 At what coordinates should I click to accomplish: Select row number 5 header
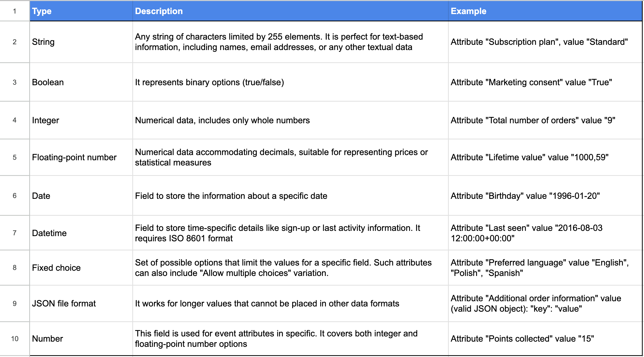pyautogui.click(x=15, y=157)
